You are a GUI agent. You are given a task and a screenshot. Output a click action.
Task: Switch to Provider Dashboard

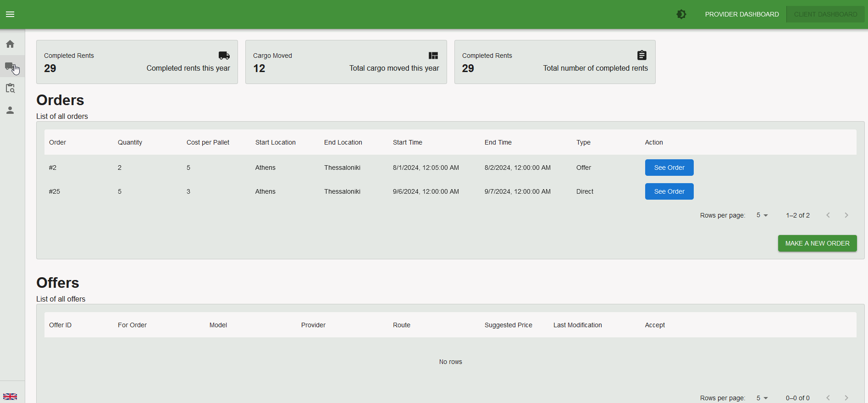point(741,14)
